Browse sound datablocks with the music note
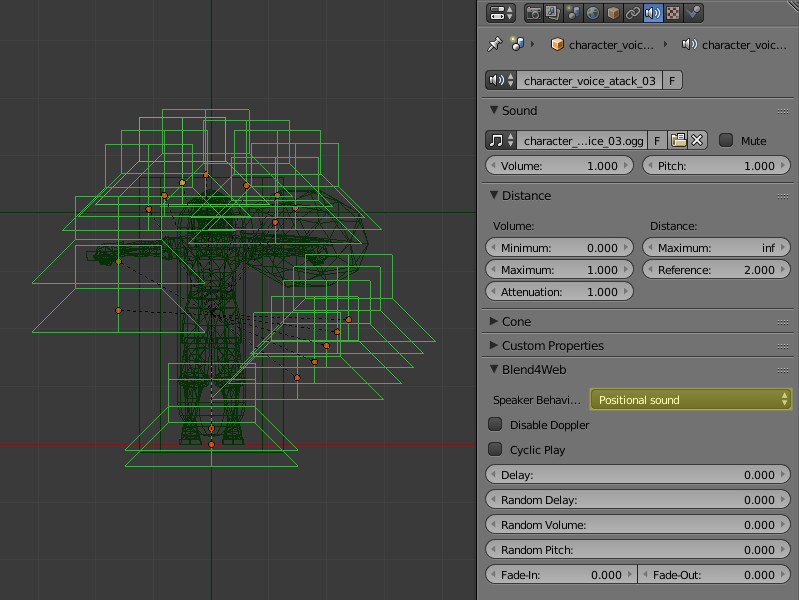The height and width of the screenshot is (600, 799). (501, 140)
